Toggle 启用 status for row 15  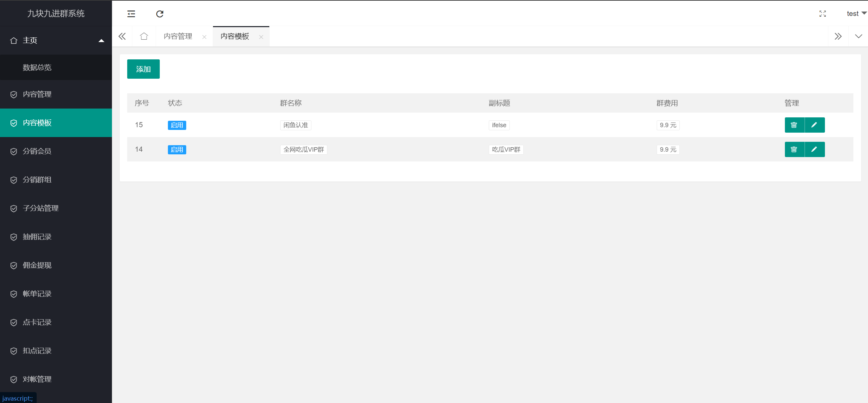pos(177,125)
